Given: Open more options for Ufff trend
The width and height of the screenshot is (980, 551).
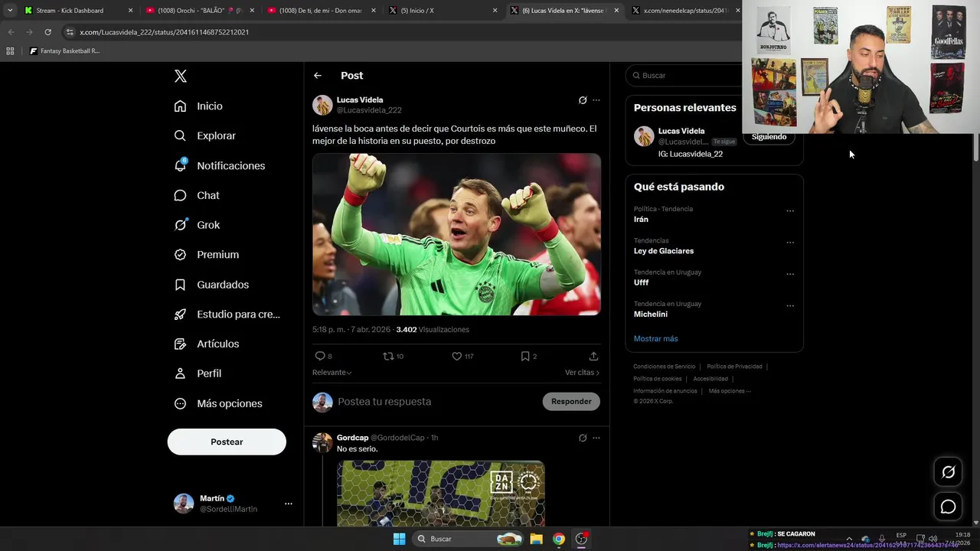Looking at the screenshot, I should click(790, 274).
